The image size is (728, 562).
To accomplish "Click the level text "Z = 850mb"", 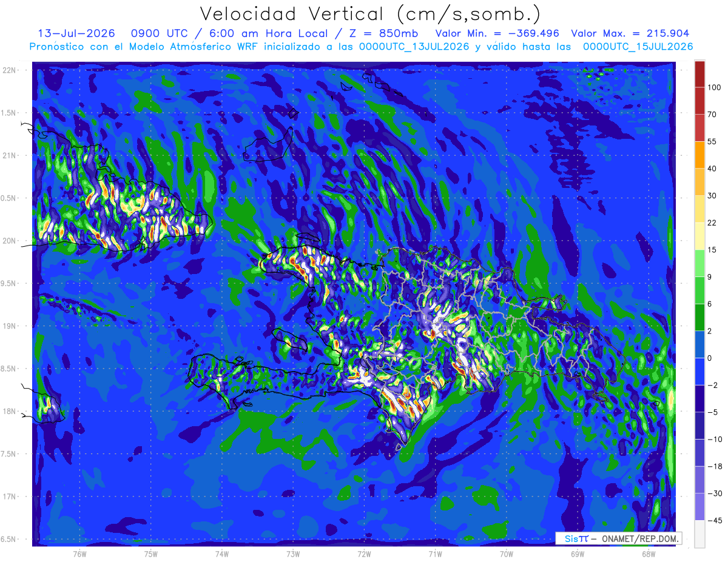I will [x=384, y=33].
